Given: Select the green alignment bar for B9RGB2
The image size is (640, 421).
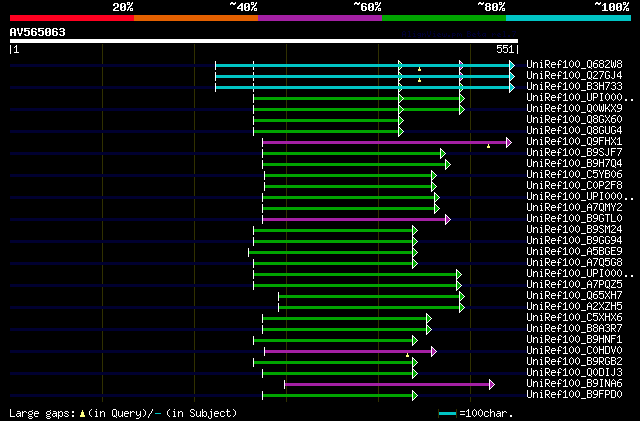Looking at the screenshot, I should 334,363.
